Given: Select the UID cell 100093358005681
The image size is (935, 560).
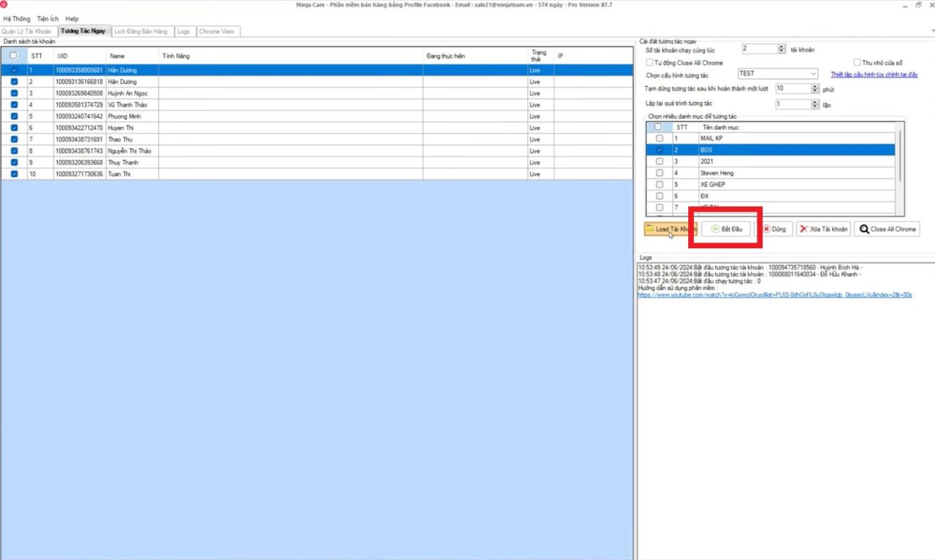Looking at the screenshot, I should [x=80, y=70].
